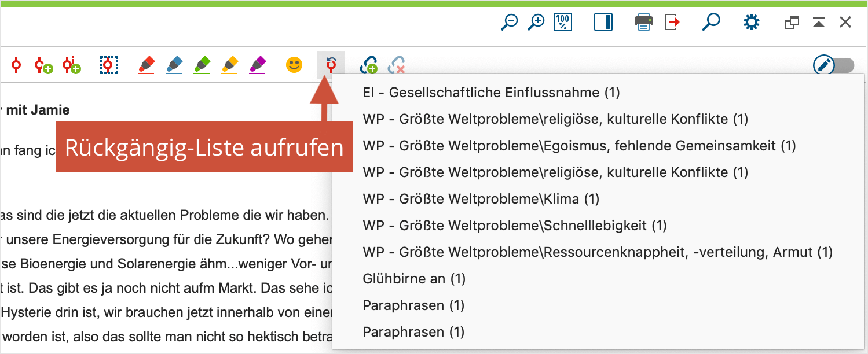The width and height of the screenshot is (868, 354).
Task: Open the undo coding list
Action: 331,65
